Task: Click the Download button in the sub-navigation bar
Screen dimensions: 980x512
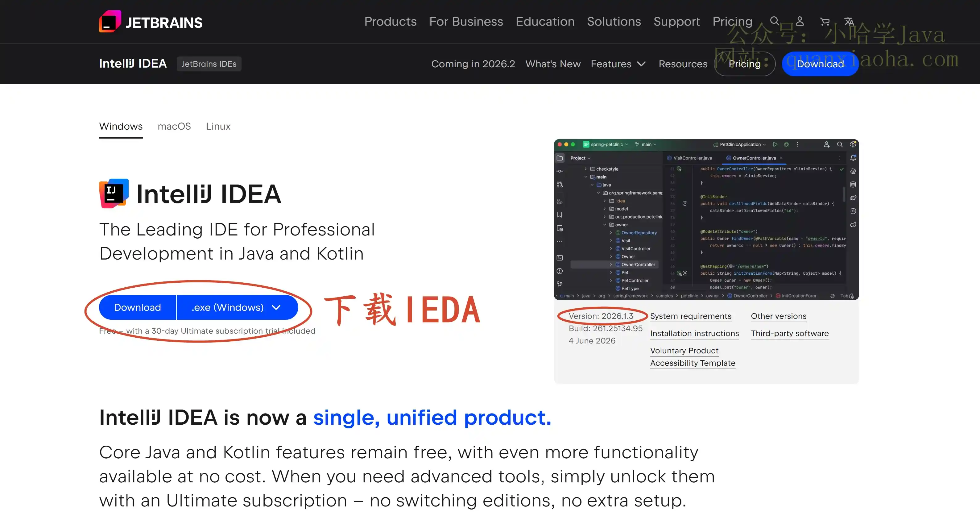Action: coord(820,64)
